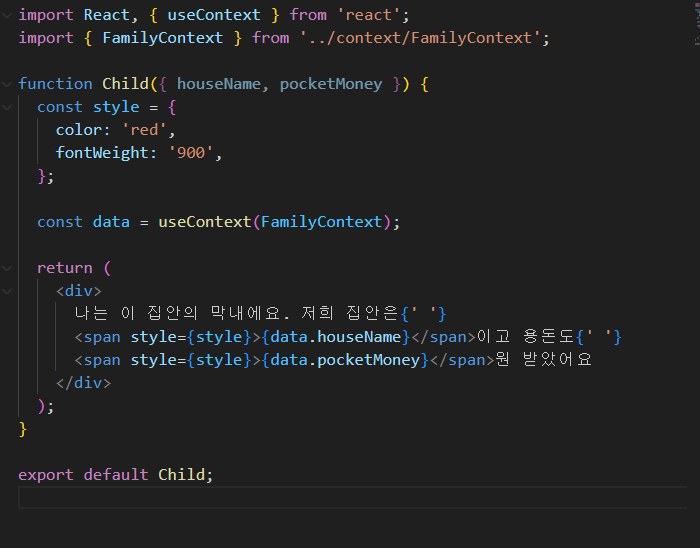Click the word useContext in the import line
This screenshot has height=548, width=700.
click(x=214, y=15)
